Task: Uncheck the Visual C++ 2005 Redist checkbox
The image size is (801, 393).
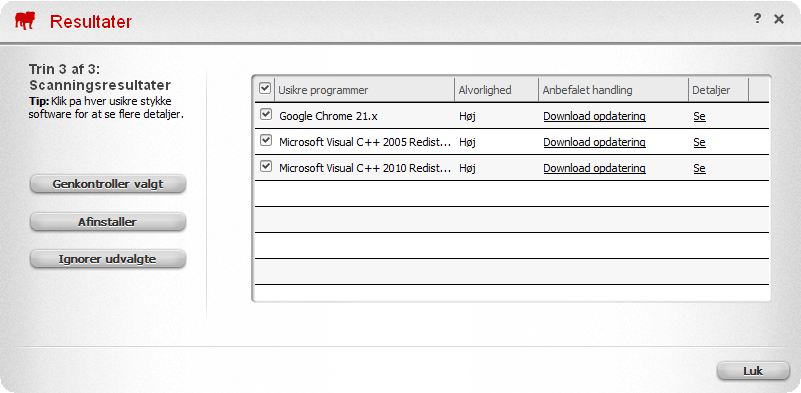Action: [x=266, y=141]
